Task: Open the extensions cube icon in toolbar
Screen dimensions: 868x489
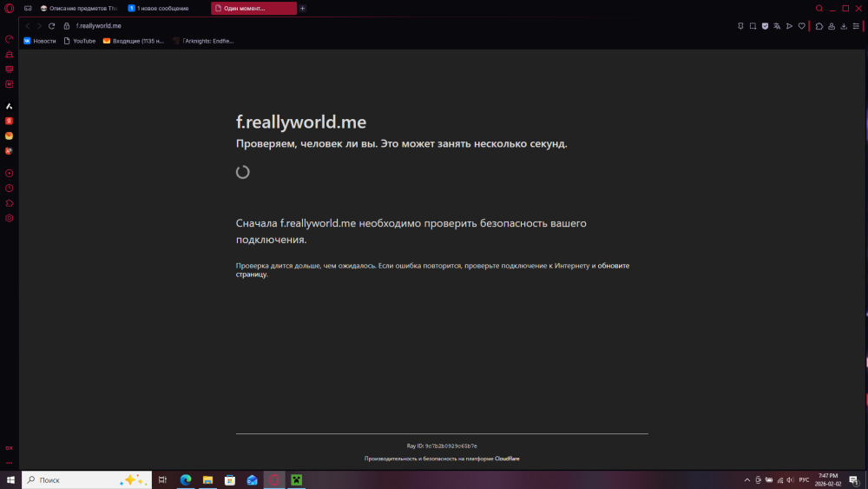Action: tap(819, 26)
